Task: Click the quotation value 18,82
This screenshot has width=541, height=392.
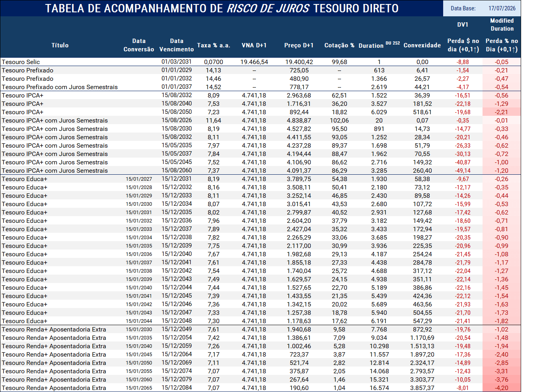Action: pyautogui.click(x=339, y=112)
